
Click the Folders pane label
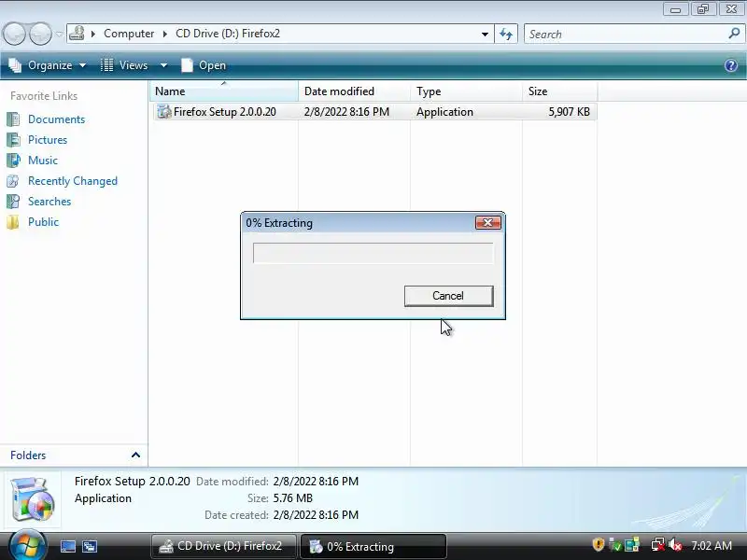pyautogui.click(x=28, y=455)
